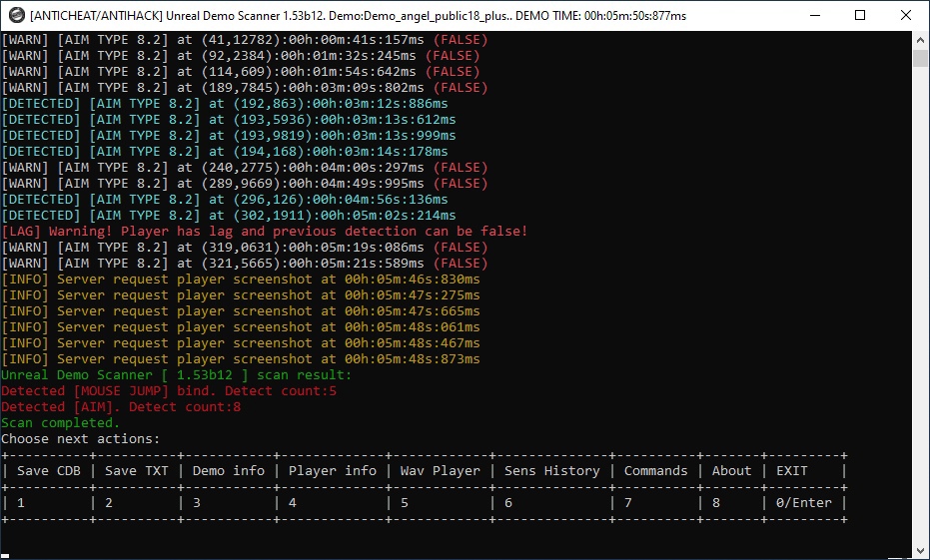Close the Unreal Demo Scanner window
Screen dimensions: 930x560
906,15
